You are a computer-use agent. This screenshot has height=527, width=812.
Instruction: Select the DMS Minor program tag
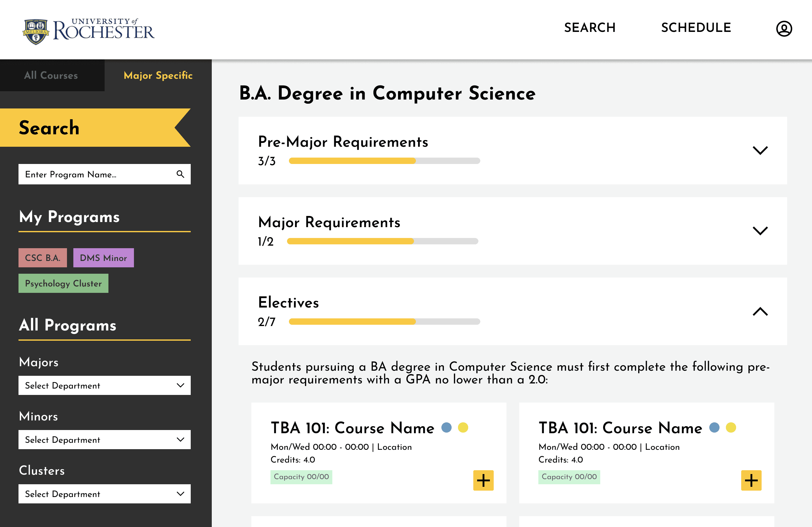pos(103,258)
